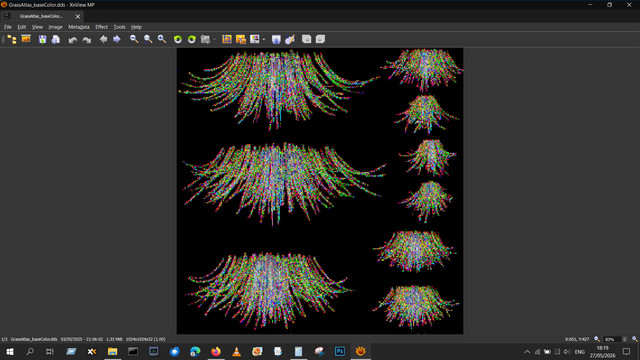The width and height of the screenshot is (640, 360).
Task: Open the Metadata menu
Action: [x=79, y=27]
